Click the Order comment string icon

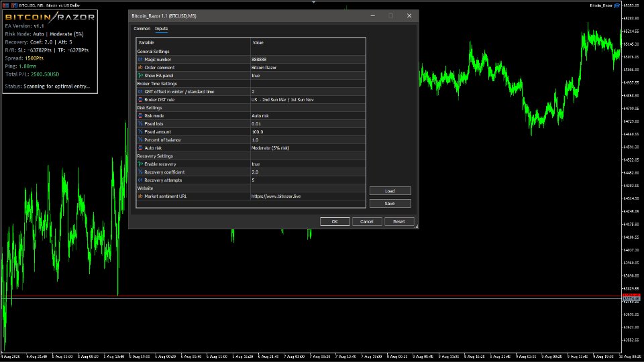pyautogui.click(x=140, y=67)
